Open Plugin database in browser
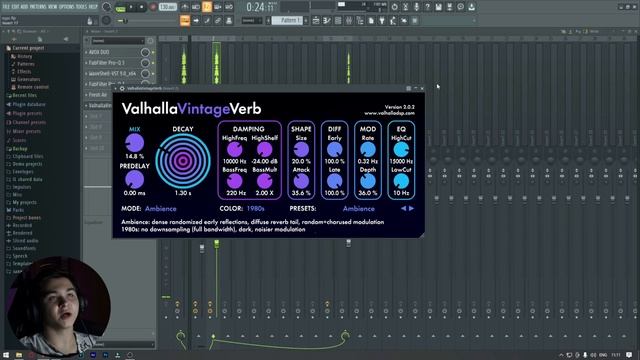Viewport: 640px width, 360px height. point(29,104)
